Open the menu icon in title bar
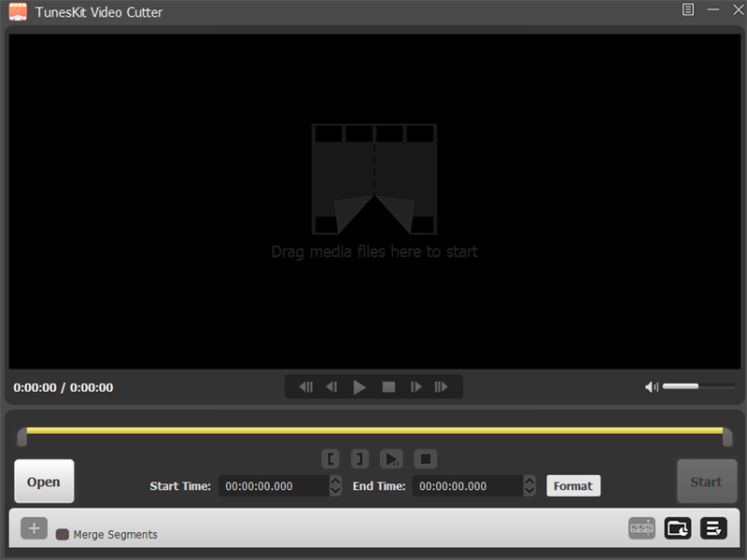The height and width of the screenshot is (560, 747). pyautogui.click(x=688, y=9)
